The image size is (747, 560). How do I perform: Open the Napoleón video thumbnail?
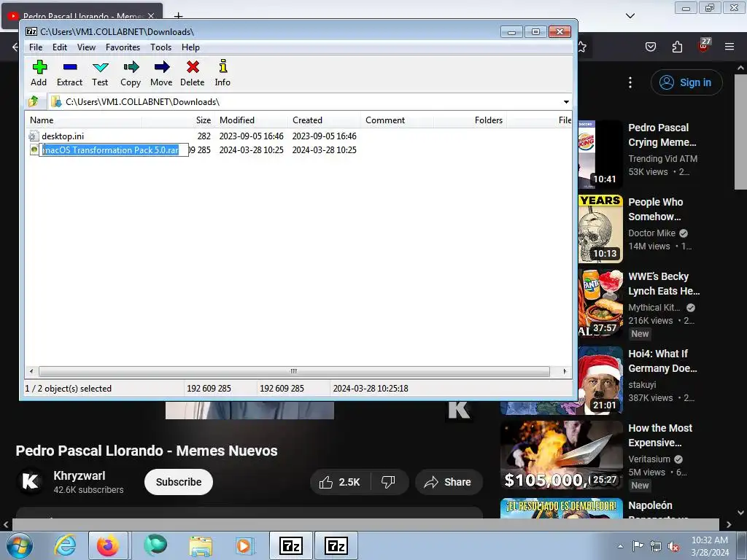[x=562, y=508]
